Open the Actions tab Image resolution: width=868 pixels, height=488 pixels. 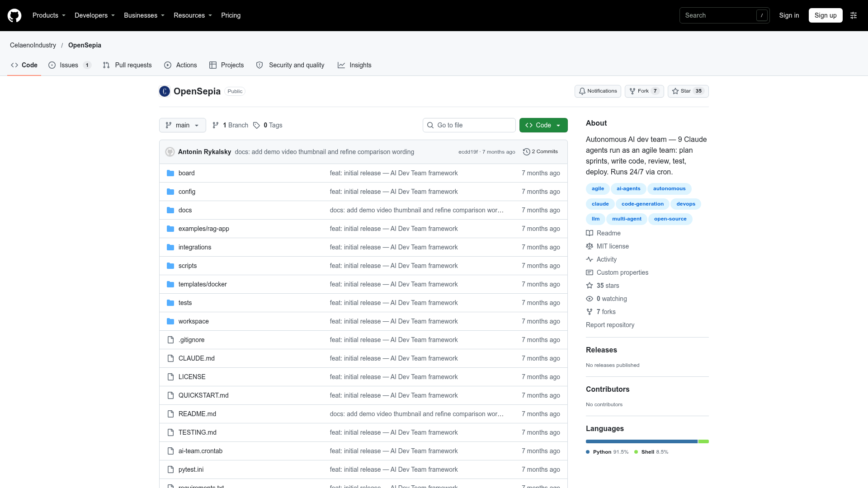(180, 65)
